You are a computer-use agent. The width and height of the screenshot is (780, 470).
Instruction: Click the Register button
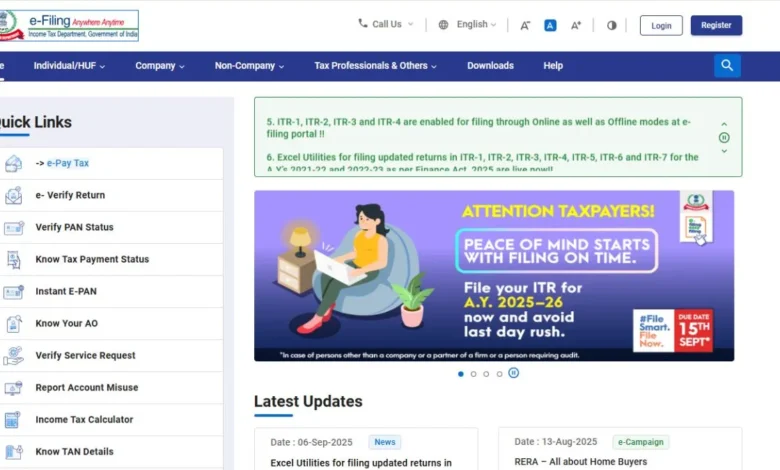[x=716, y=25]
